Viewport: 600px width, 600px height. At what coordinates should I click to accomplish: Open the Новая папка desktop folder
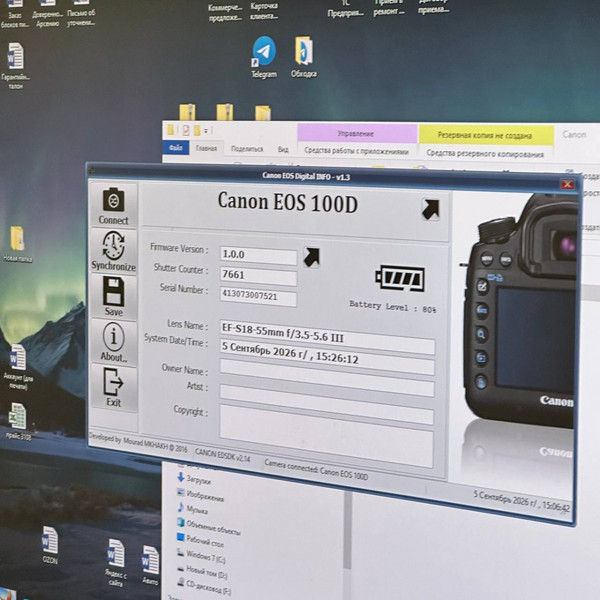pyautogui.click(x=17, y=244)
